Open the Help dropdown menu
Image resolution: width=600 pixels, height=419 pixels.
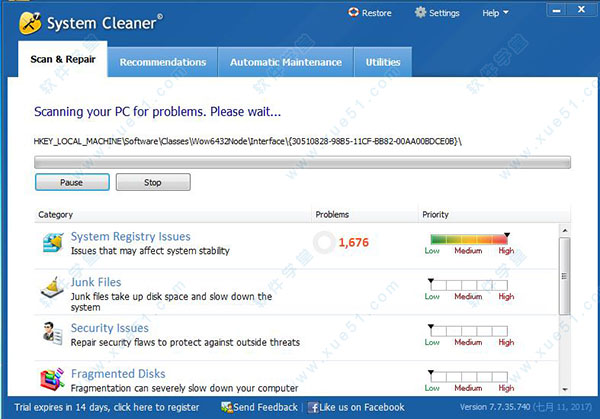[x=495, y=13]
